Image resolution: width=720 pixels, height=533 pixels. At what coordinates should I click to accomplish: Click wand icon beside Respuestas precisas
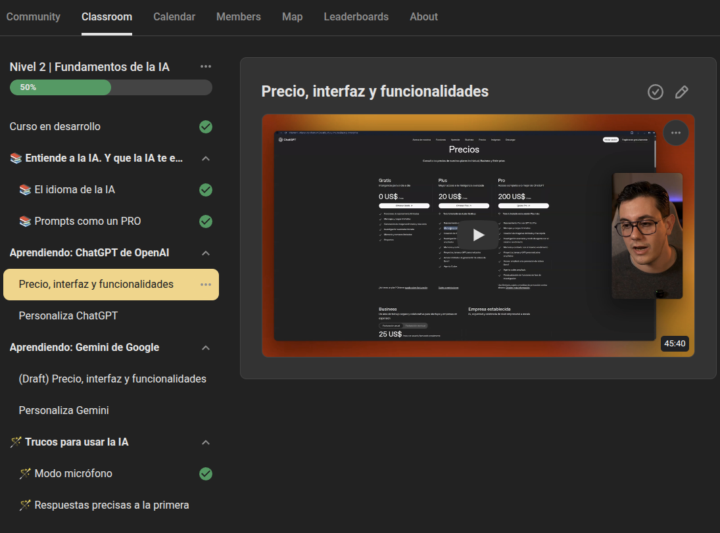click(25, 505)
